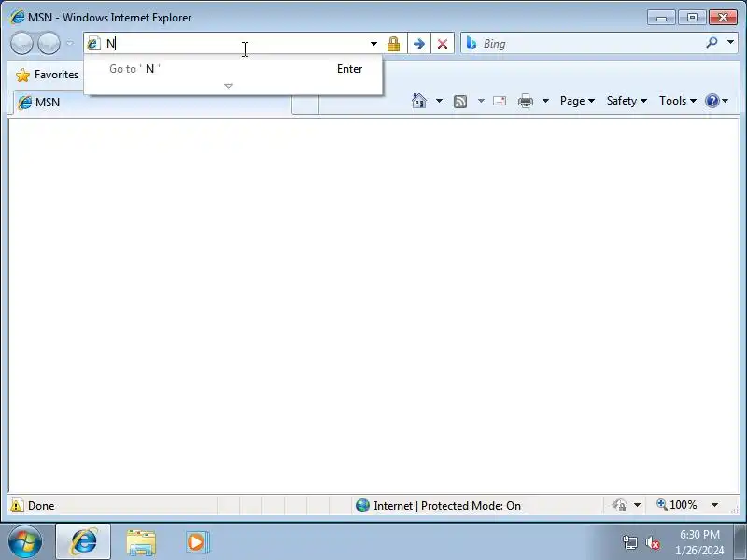Open the Home dropdown arrow
Screen dimensions: 747x560
point(439,101)
